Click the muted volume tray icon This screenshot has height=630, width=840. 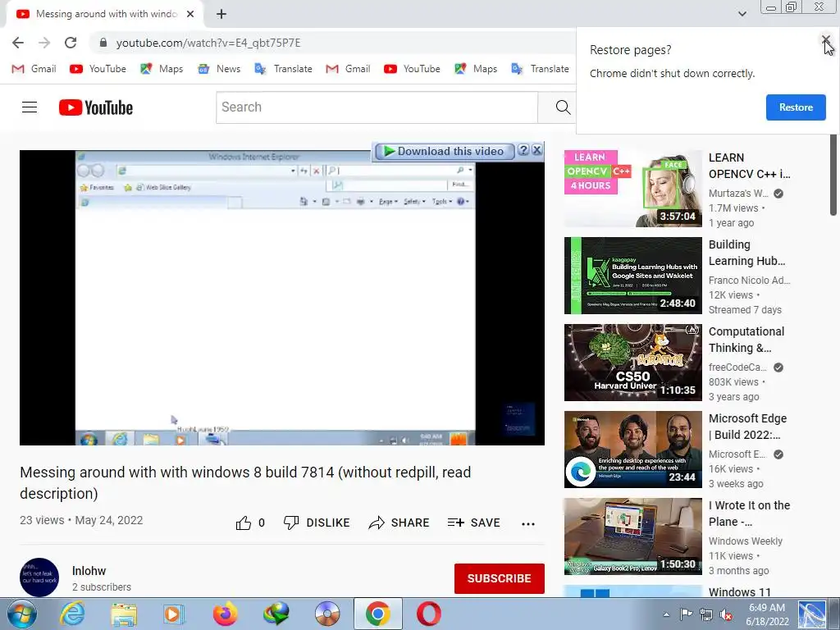point(726,614)
